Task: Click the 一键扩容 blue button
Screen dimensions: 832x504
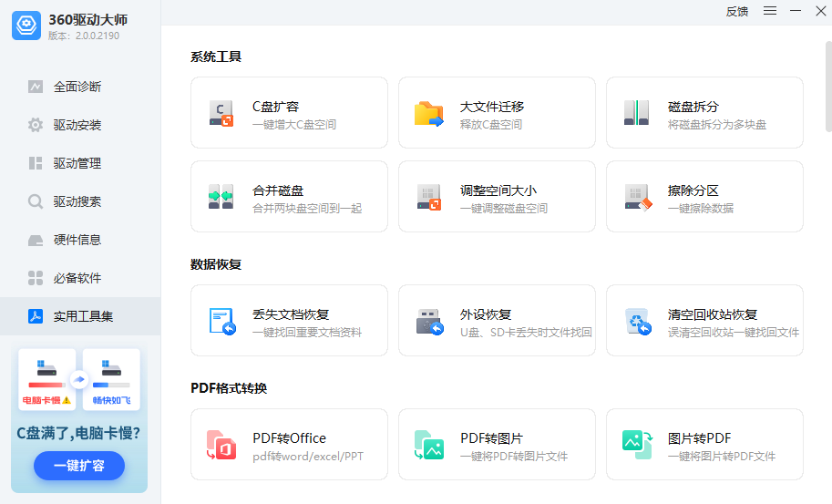Action: pyautogui.click(x=79, y=466)
